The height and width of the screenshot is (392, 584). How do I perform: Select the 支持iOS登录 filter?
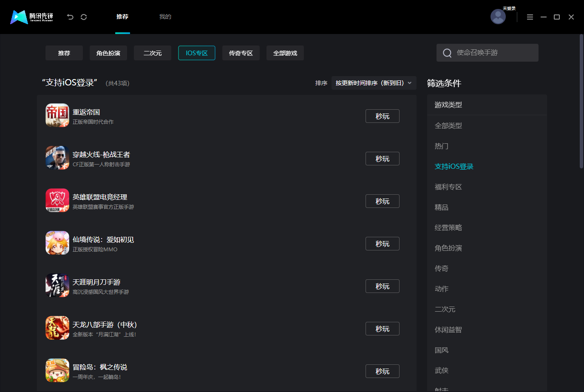click(454, 166)
